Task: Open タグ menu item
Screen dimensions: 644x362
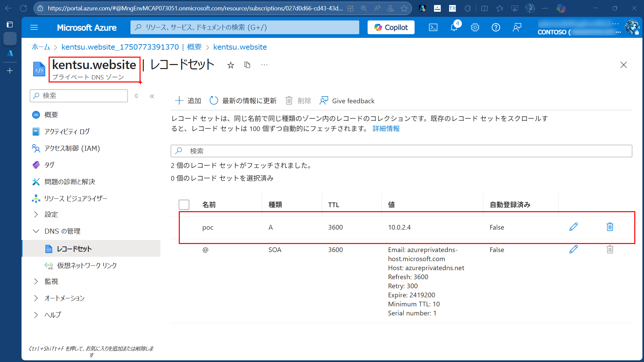Action: click(x=49, y=165)
